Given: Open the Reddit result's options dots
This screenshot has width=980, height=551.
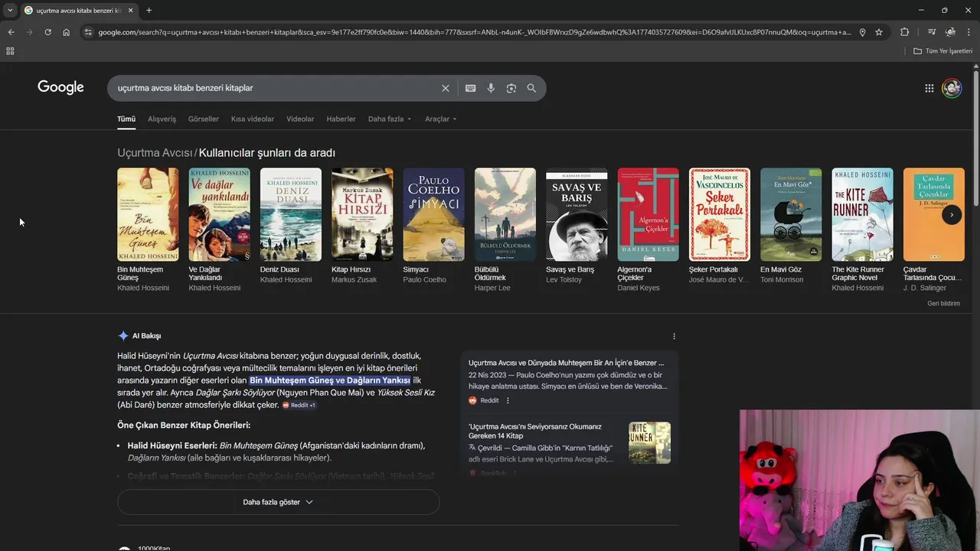Looking at the screenshot, I should 507,400.
